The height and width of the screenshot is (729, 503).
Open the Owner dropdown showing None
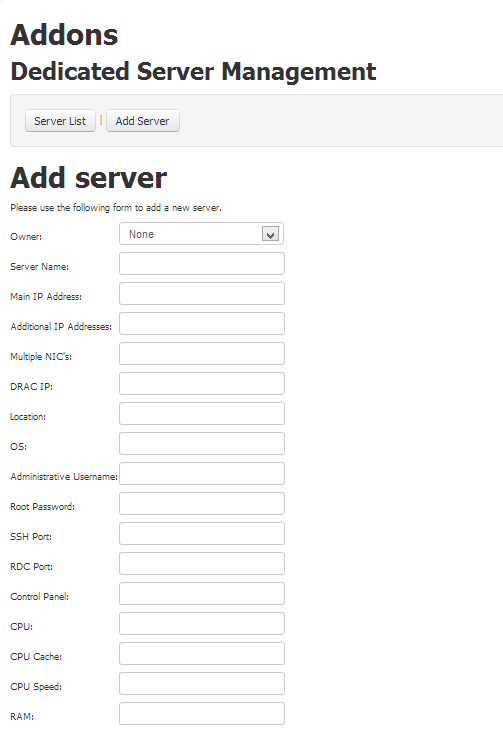coord(201,234)
